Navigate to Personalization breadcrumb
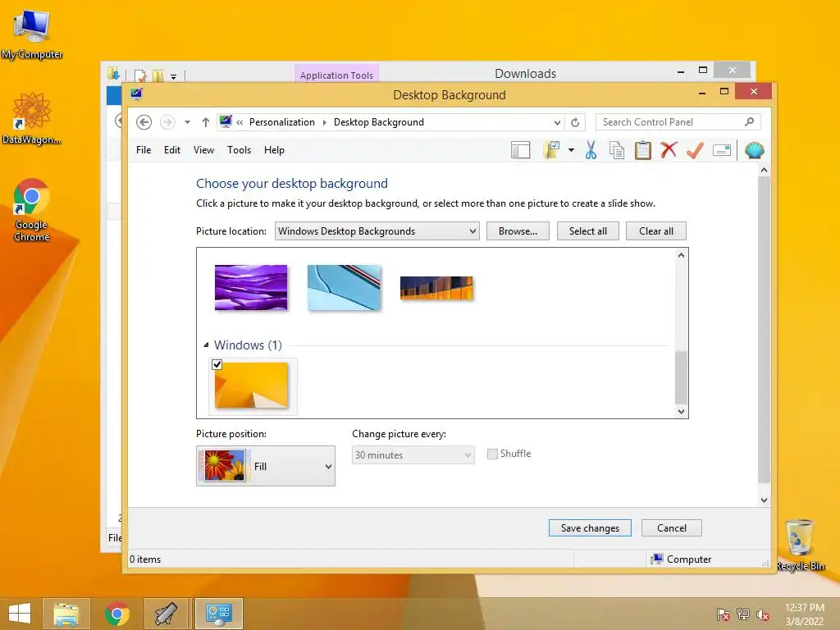The height and width of the screenshot is (630, 840). point(282,122)
